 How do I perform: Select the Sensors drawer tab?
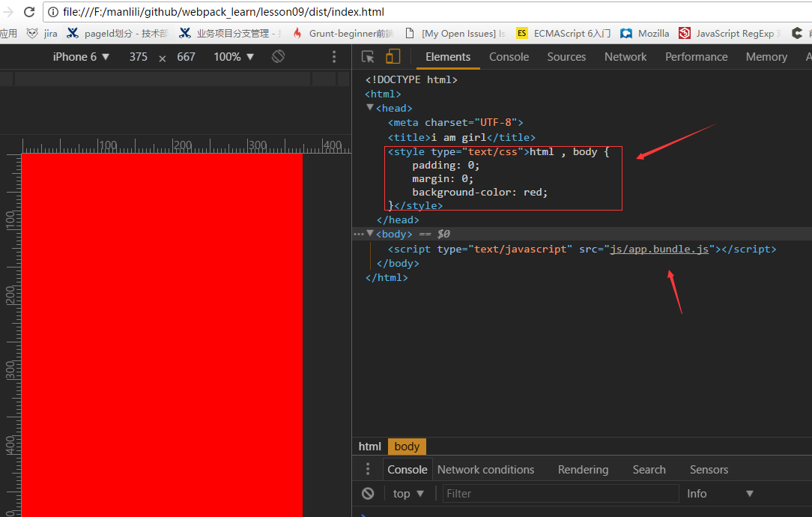coord(709,469)
